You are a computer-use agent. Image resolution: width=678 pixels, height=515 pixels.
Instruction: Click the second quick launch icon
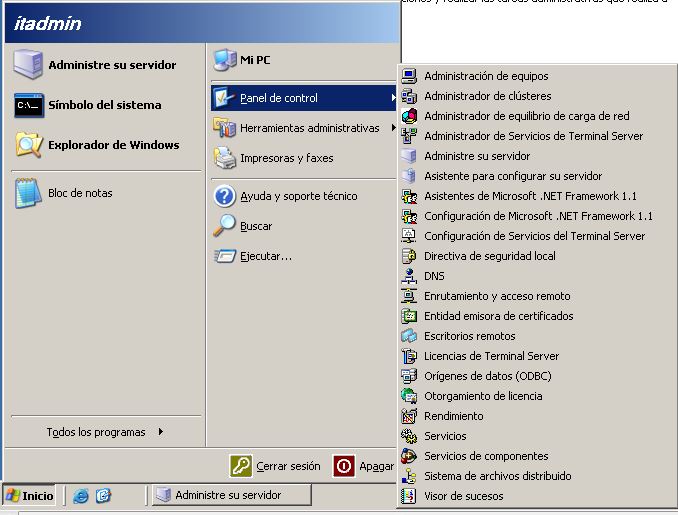pyautogui.click(x=103, y=496)
